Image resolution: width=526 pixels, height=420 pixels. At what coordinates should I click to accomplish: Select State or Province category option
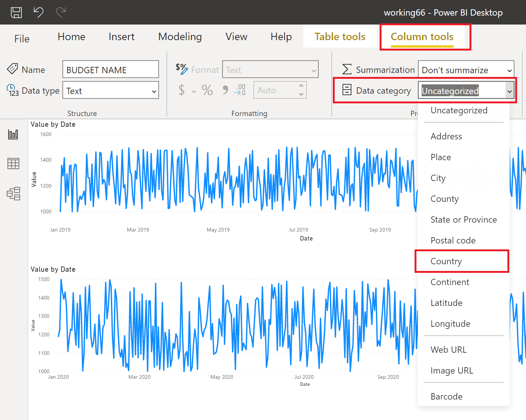(464, 220)
